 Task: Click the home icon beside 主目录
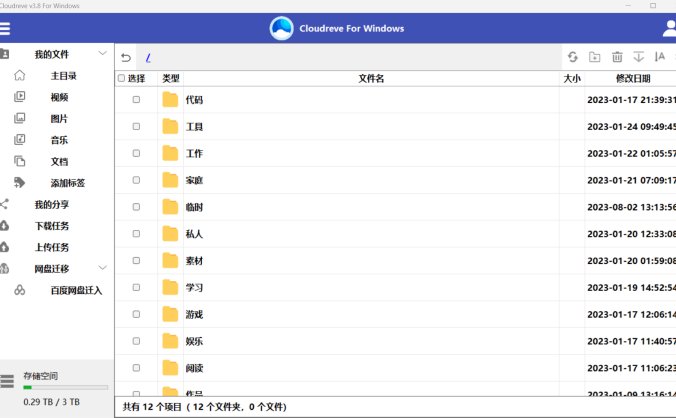[x=19, y=75]
